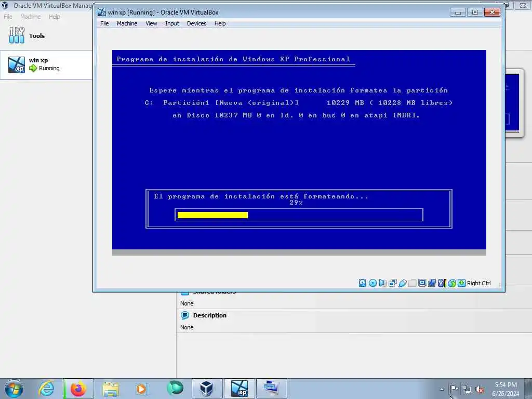Click the taskbar clock showing 5:54 PM

pos(506,389)
